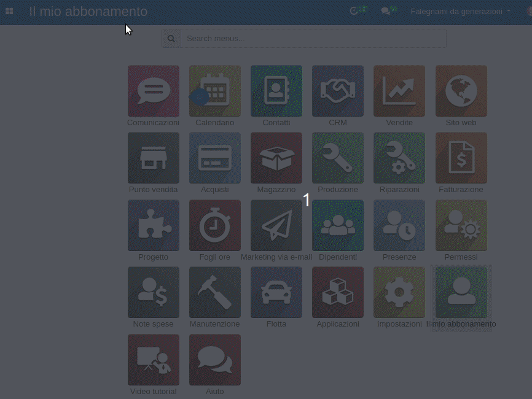
Task: Expand the Falegnami da generazioni dropdown
Action: point(460,12)
